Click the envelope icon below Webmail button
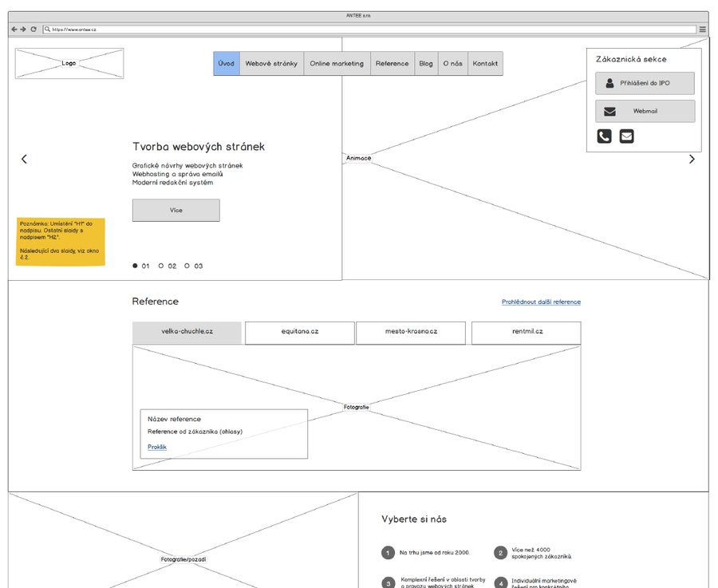Image resolution: width=718 pixels, height=588 pixels. 627,136
